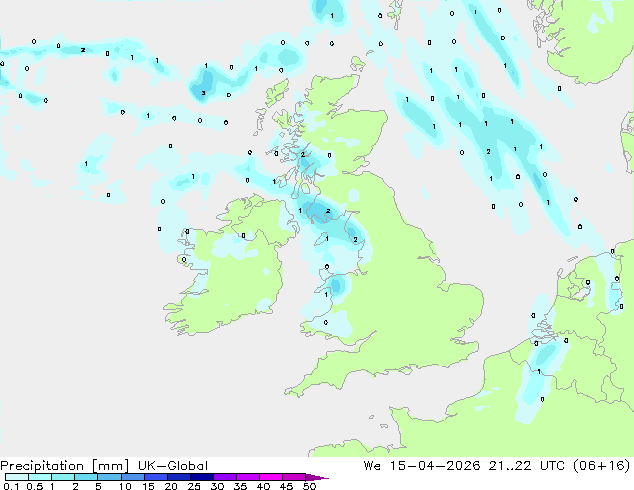Click the 35–40 mm violet legend swatch
Viewport: 634px width, 490px height.
click(x=248, y=477)
